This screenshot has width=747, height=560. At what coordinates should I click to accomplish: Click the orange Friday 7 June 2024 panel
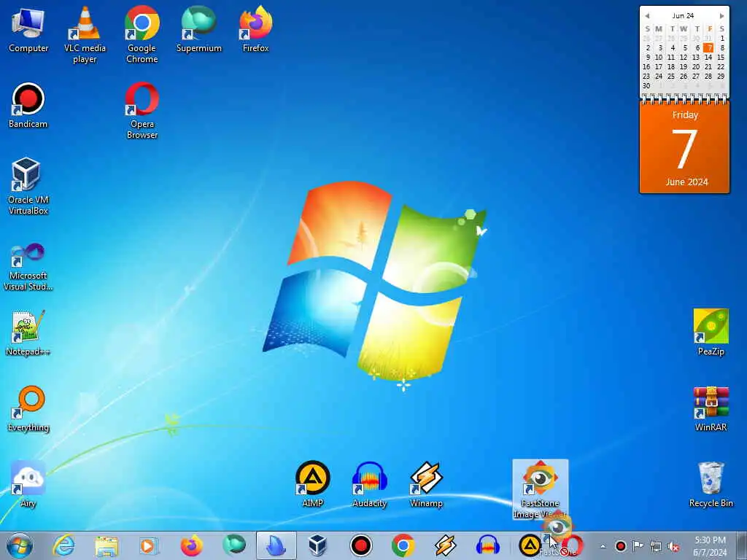(x=684, y=147)
